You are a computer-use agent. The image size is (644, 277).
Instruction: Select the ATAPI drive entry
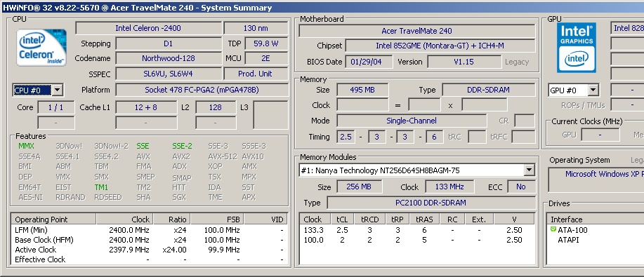click(568, 240)
